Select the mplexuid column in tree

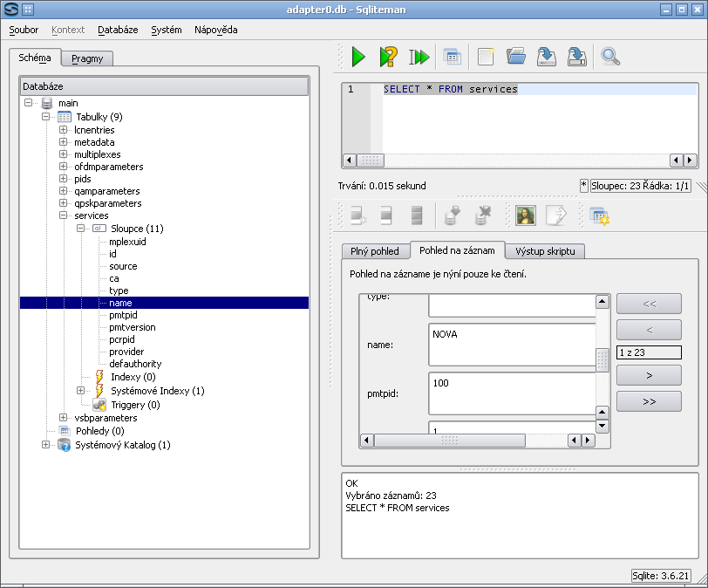point(127,242)
